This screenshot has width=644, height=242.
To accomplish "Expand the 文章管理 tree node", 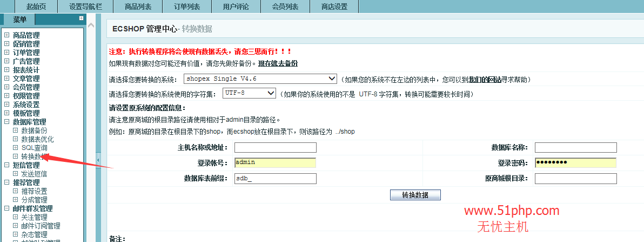I will point(6,79).
